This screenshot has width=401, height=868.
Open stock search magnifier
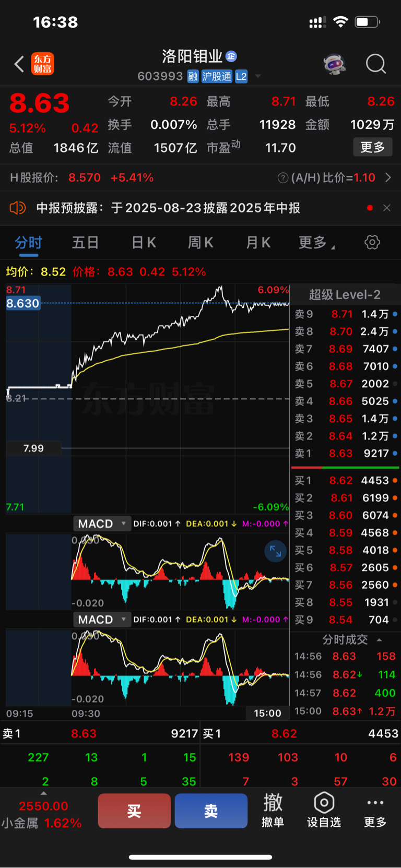(x=376, y=64)
